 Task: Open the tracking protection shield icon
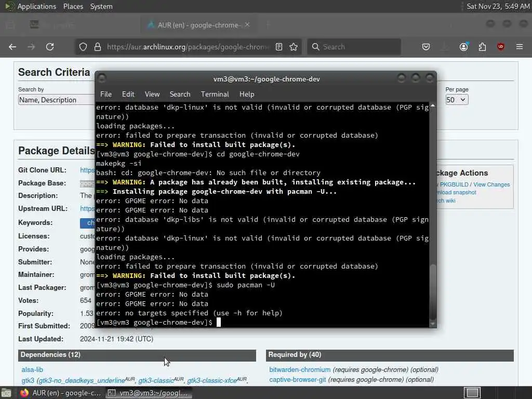coord(83,47)
